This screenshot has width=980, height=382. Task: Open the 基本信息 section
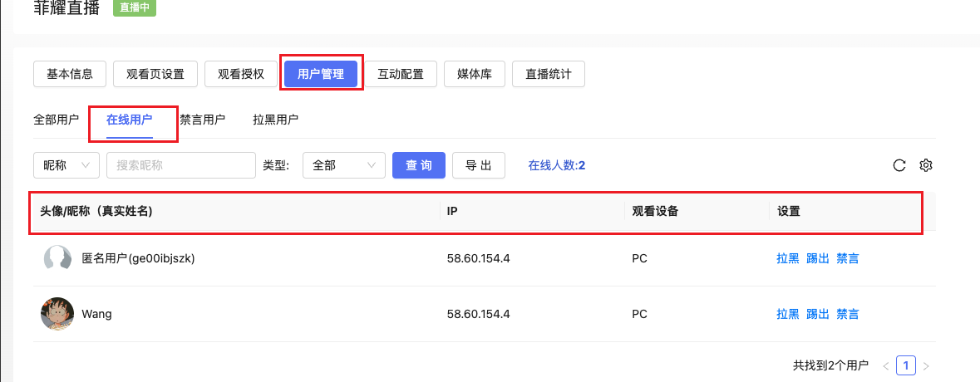pyautogui.click(x=70, y=74)
